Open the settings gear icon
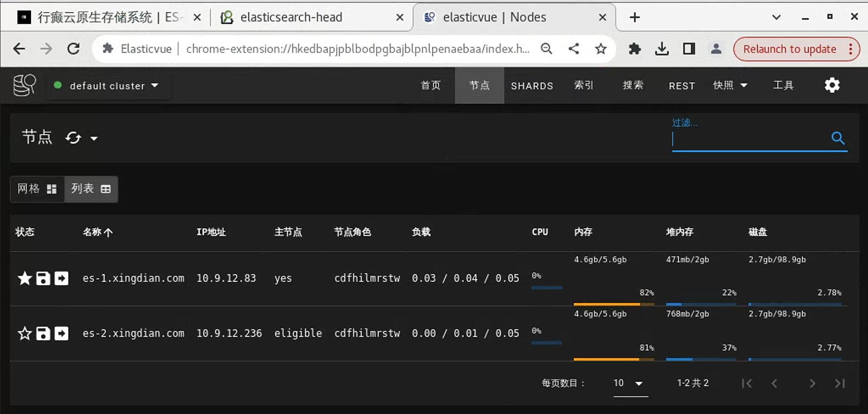 pyautogui.click(x=832, y=86)
